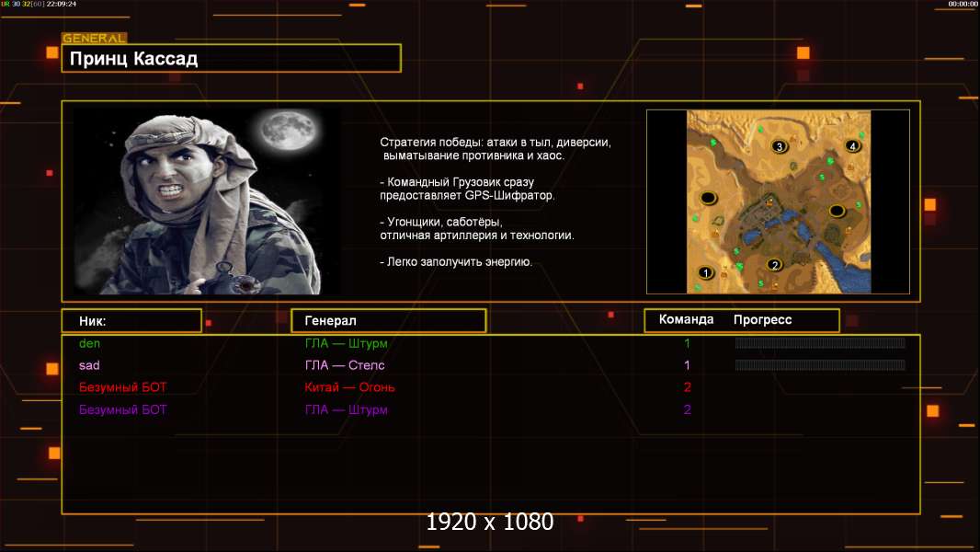Click den's loading progress bar
This screenshot has height=552, width=980.
pyautogui.click(x=819, y=343)
